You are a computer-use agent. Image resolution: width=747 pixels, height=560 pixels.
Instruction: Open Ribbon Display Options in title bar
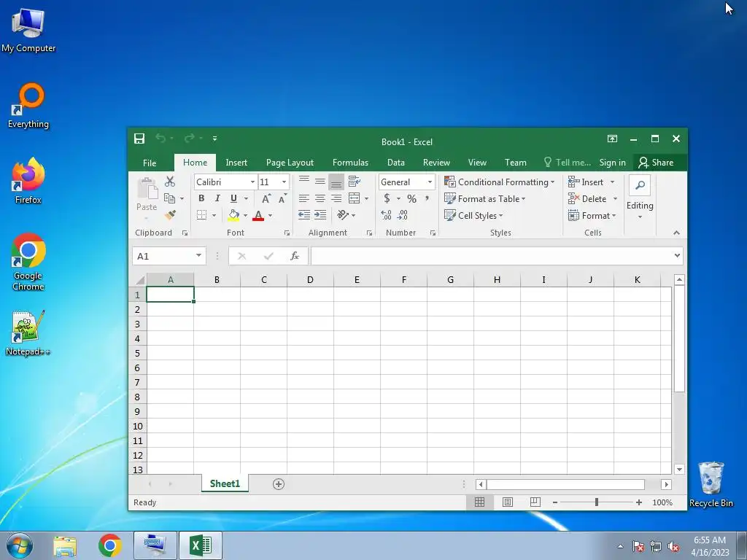[x=612, y=139]
